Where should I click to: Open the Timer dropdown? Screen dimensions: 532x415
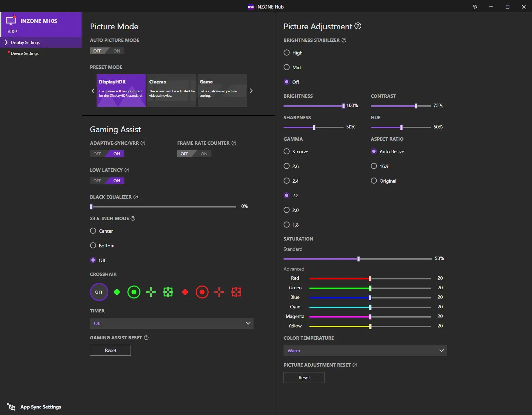click(x=171, y=323)
